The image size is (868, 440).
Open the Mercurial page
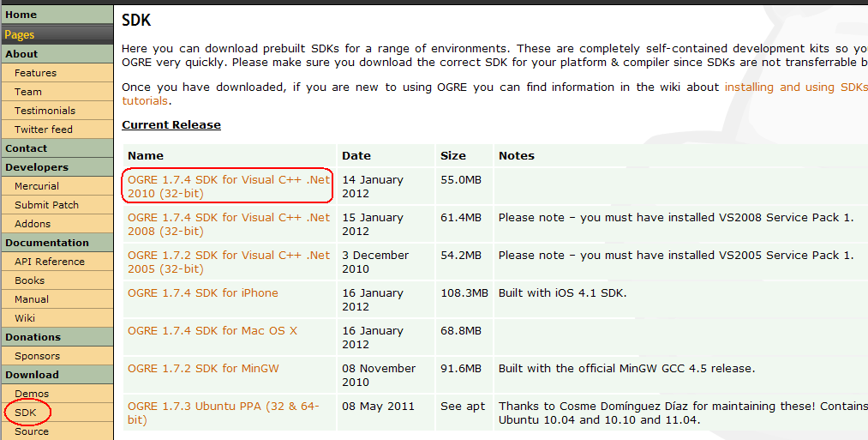tap(57, 185)
